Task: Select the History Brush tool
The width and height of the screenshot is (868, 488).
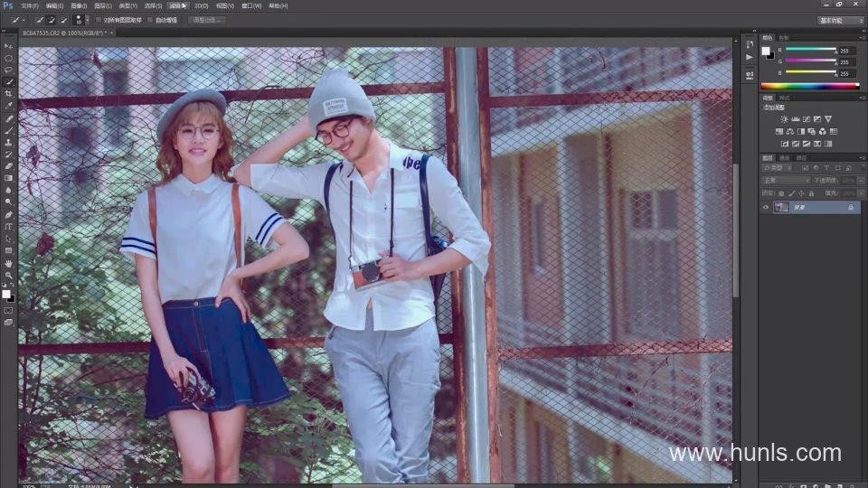Action: point(8,155)
